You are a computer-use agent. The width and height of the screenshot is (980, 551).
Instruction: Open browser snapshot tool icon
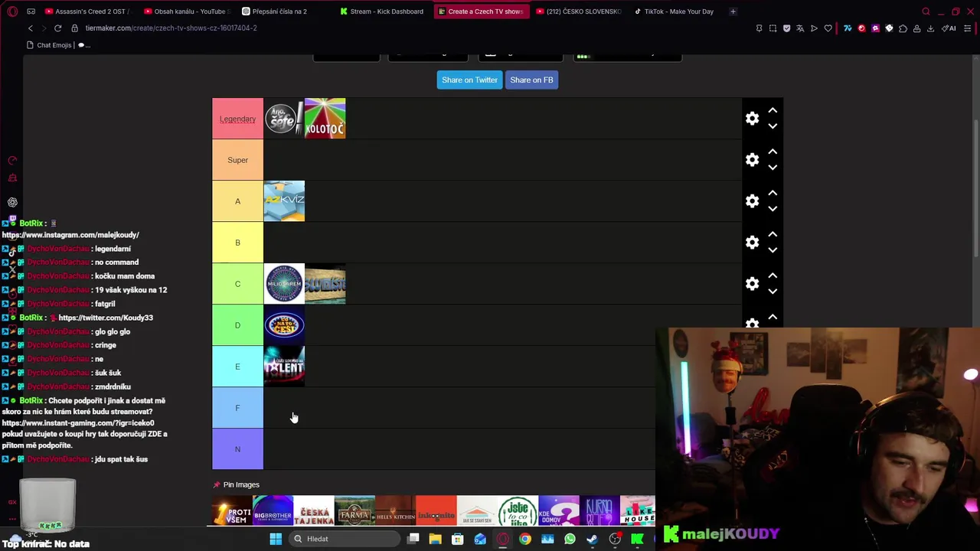point(773,28)
